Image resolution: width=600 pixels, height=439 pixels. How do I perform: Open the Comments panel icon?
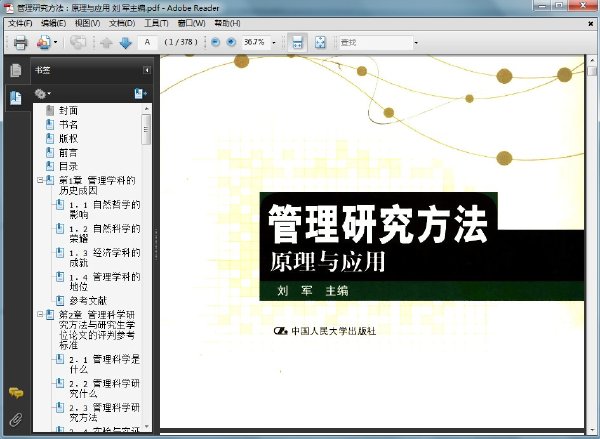16,393
